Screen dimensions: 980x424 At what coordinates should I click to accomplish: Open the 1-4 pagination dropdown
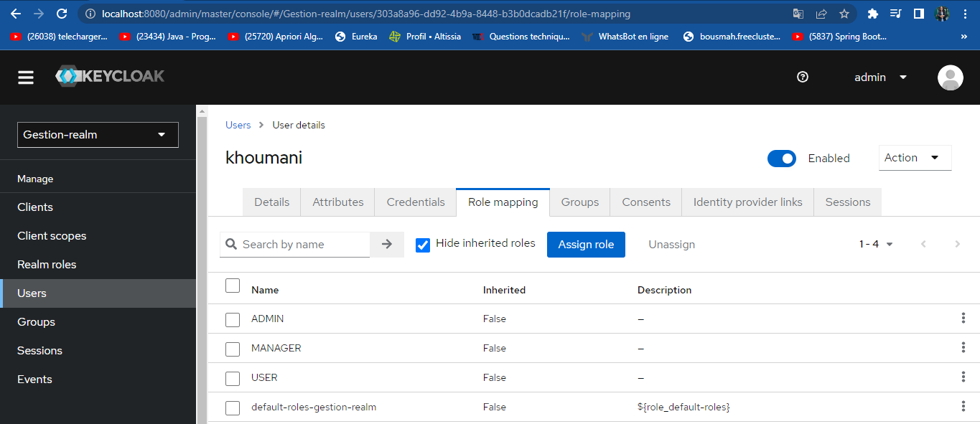876,244
